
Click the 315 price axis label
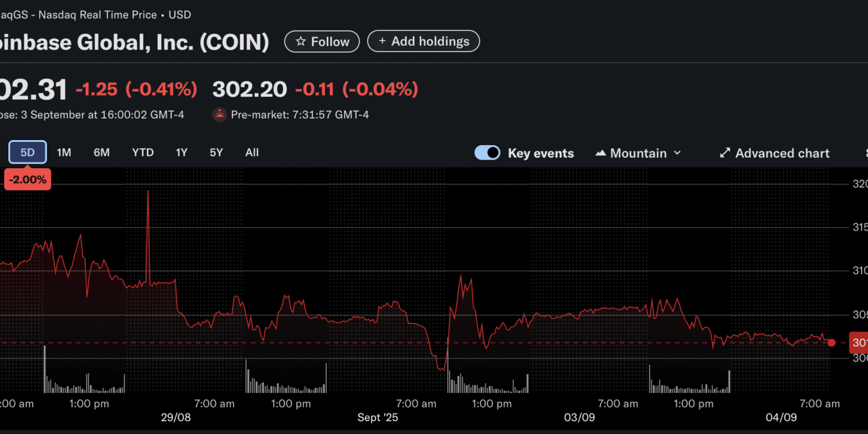tap(861, 228)
